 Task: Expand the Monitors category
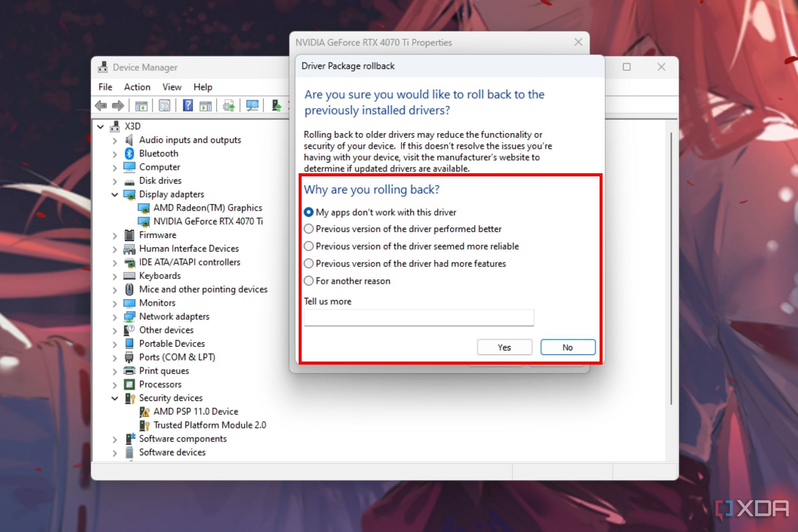click(115, 304)
